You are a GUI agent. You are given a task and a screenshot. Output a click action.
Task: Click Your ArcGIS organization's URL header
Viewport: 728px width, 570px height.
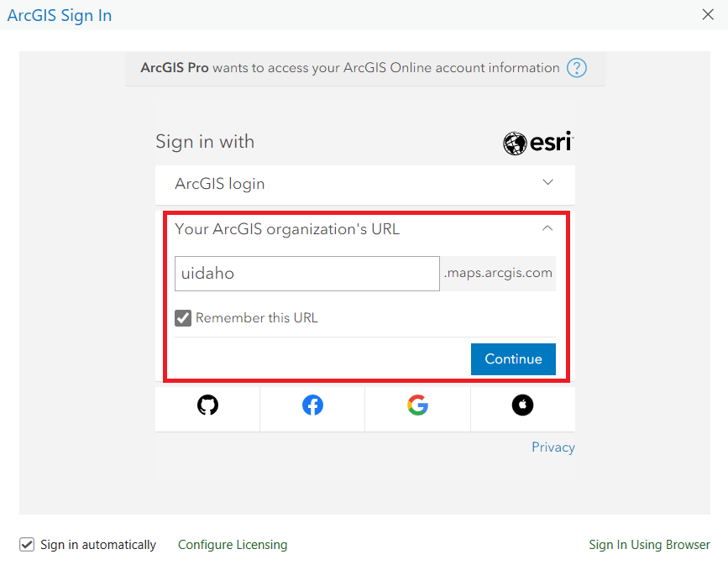coord(287,229)
